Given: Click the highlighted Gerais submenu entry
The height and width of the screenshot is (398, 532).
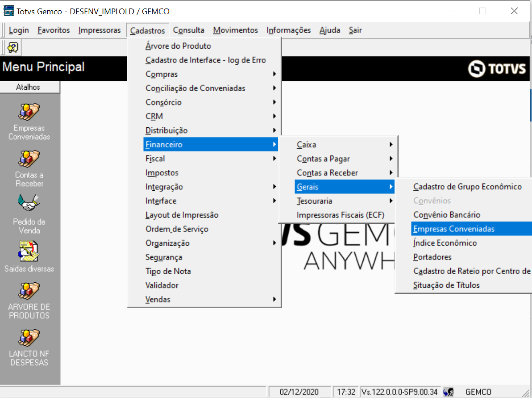Looking at the screenshot, I should click(345, 187).
